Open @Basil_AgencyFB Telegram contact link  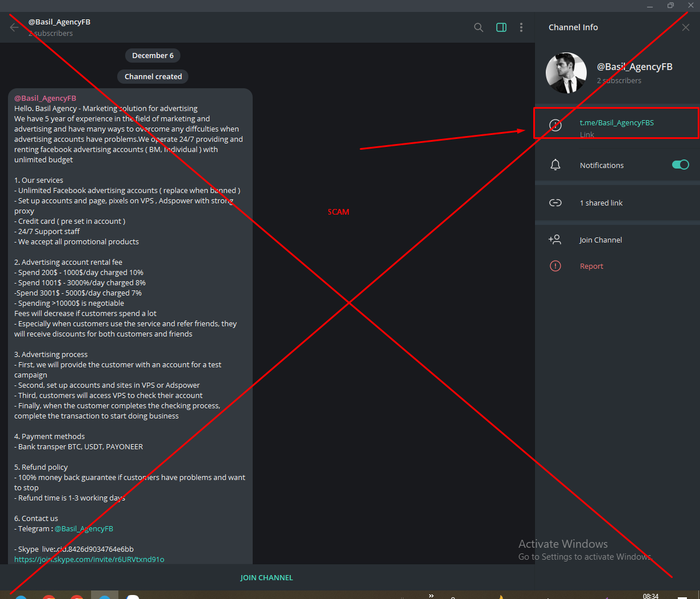pyautogui.click(x=84, y=528)
